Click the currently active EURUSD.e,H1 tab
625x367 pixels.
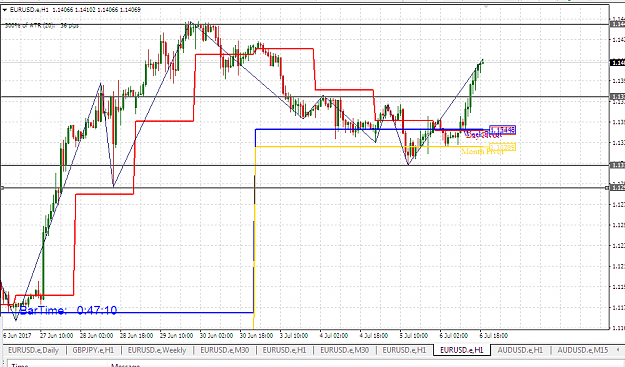pyautogui.click(x=462, y=350)
